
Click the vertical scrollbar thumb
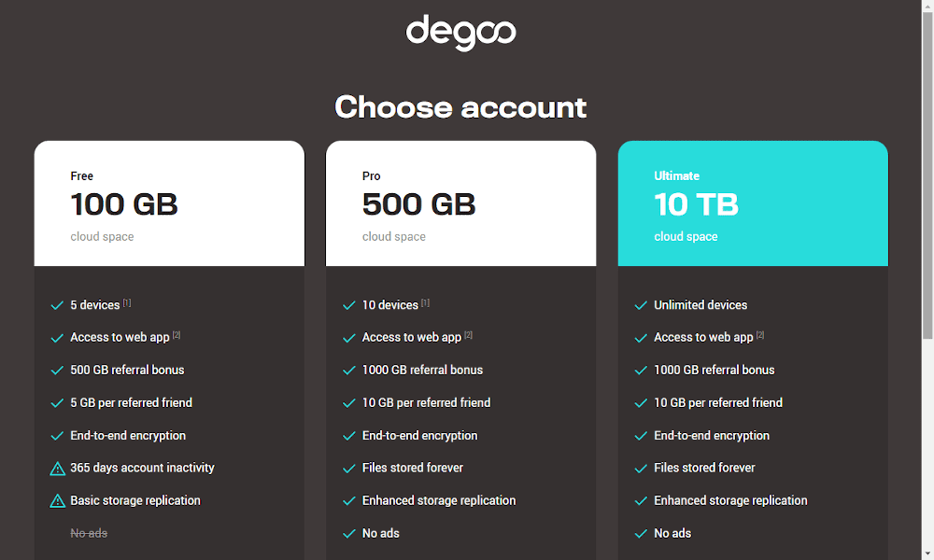[x=927, y=175]
